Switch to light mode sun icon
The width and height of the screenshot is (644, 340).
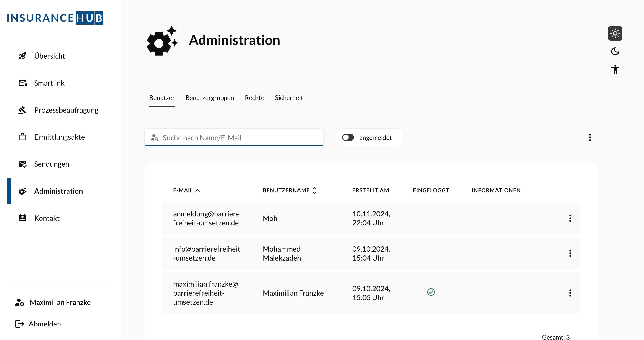click(615, 33)
